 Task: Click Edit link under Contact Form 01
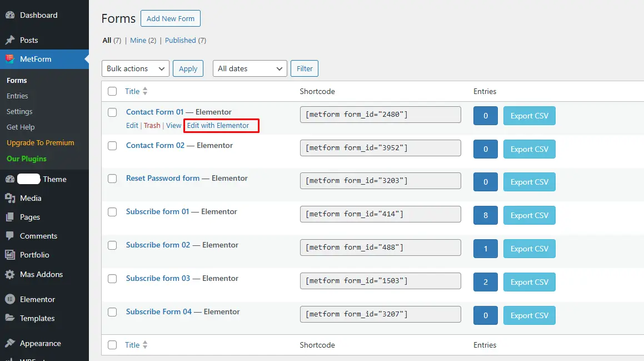(x=132, y=125)
